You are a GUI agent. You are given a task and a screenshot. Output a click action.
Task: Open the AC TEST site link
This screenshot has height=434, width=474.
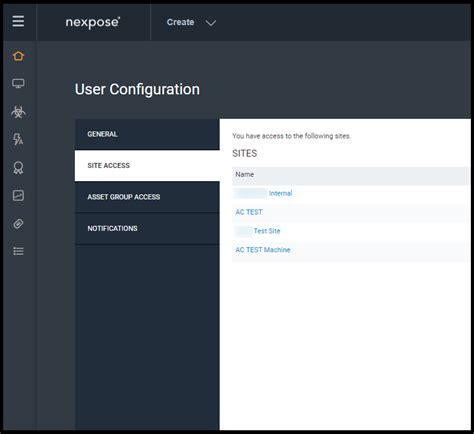(249, 212)
